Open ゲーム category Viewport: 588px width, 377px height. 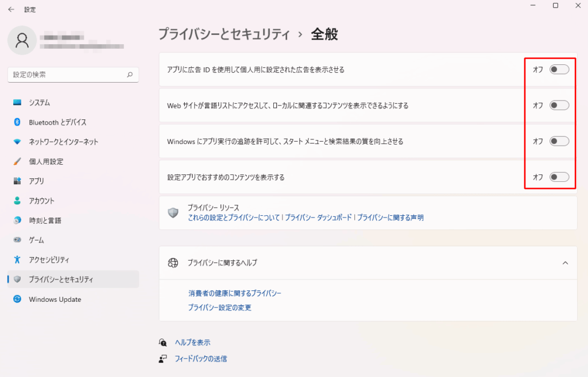[x=73, y=240]
